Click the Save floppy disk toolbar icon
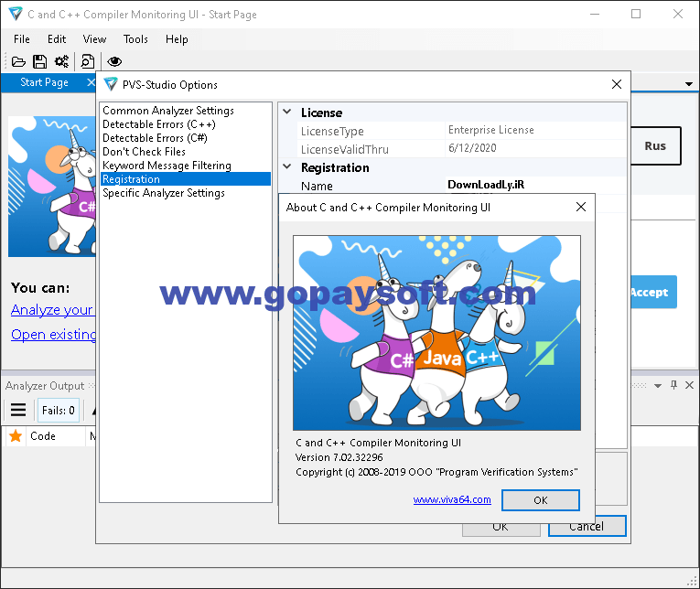 click(x=39, y=61)
